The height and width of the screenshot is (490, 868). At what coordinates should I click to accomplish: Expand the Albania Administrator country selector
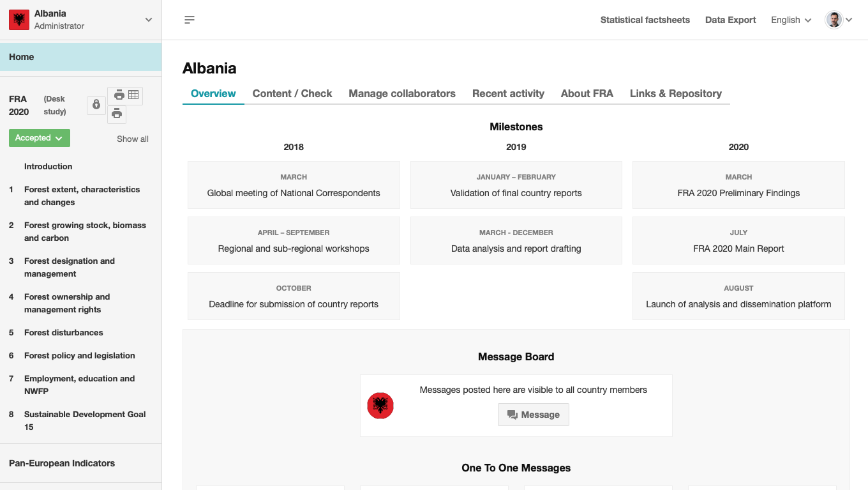(148, 20)
